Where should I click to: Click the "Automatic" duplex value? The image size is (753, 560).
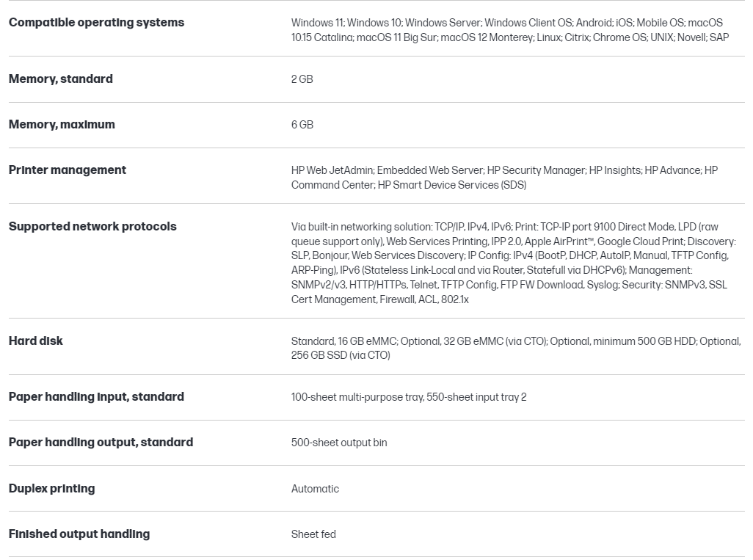point(315,489)
